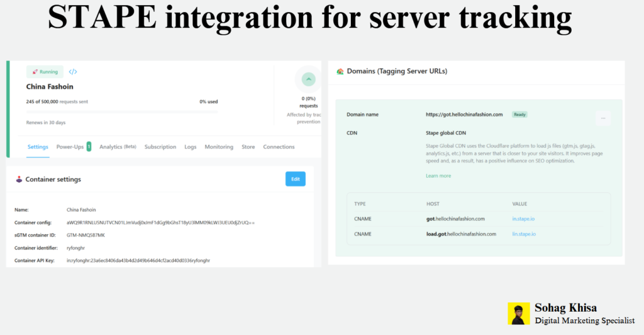
Task: Select the container config string value
Action: tap(160, 222)
